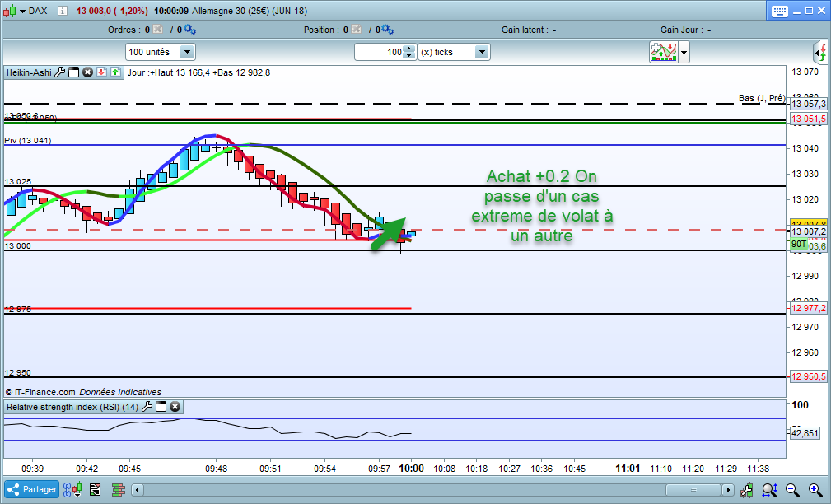This screenshot has width=831, height=504.
Task: Click the draw on chart tool icon
Action: 747,490
